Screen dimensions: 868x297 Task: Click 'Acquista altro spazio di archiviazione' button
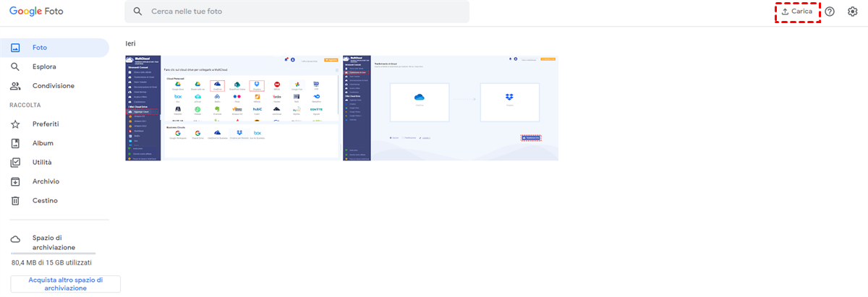65,283
